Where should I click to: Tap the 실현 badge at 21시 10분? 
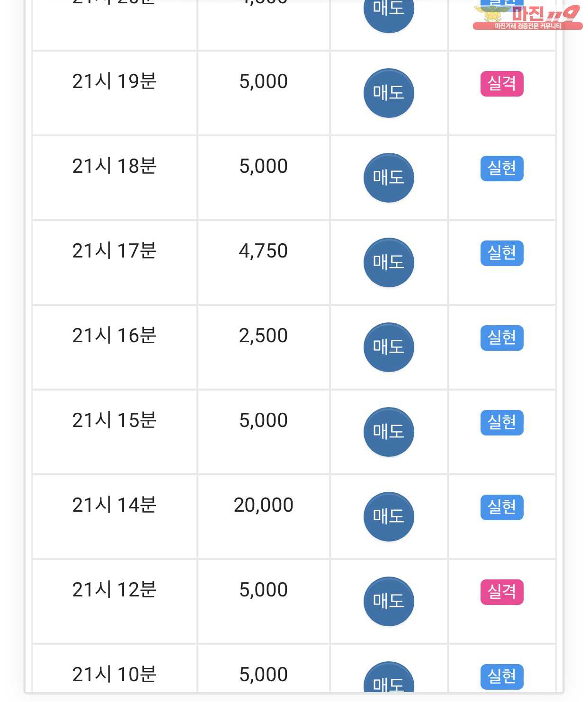click(x=502, y=677)
